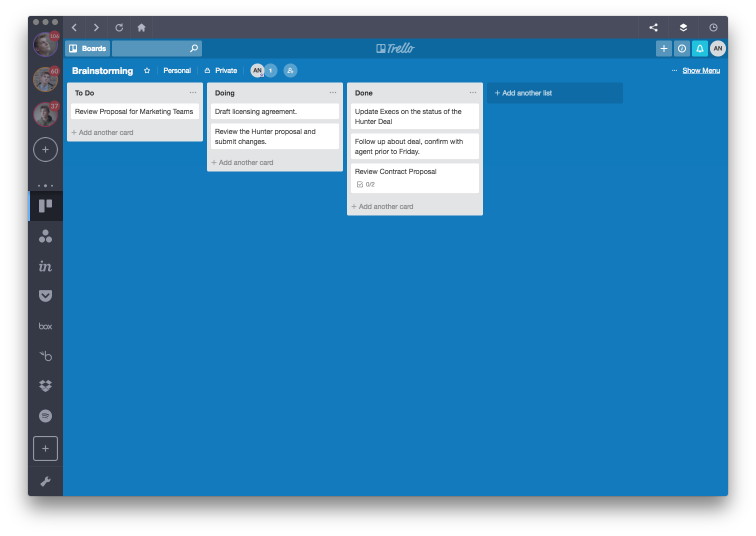The height and width of the screenshot is (536, 756).
Task: Reload the page with the refresh icon
Action: click(x=119, y=27)
